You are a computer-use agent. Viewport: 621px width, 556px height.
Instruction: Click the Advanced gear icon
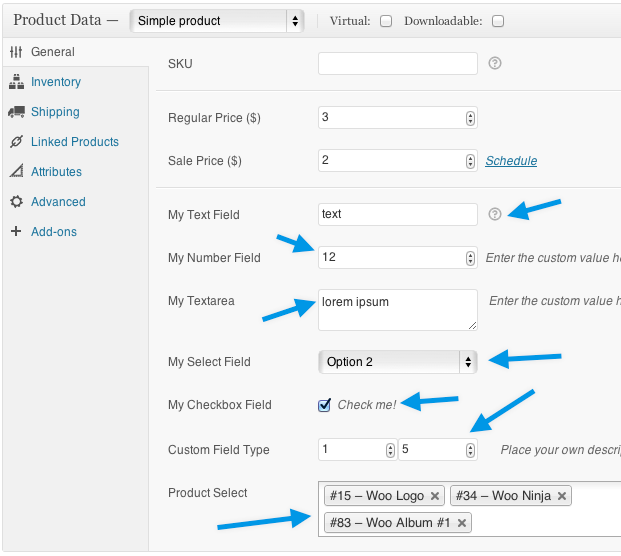tap(16, 201)
